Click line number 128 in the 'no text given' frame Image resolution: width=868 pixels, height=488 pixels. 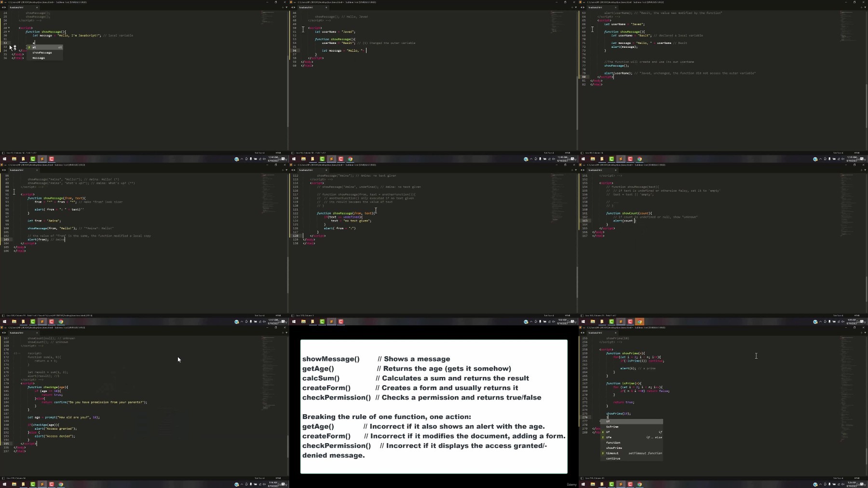tap(296, 236)
